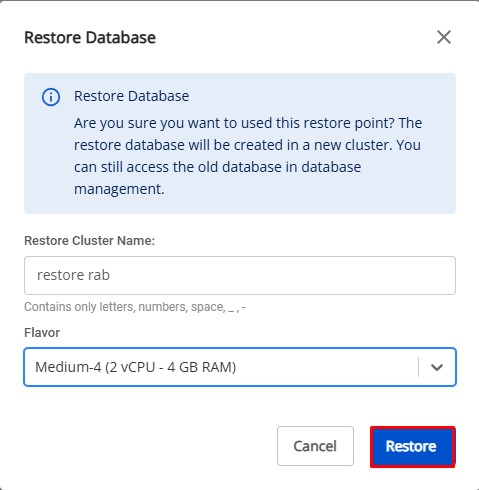The width and height of the screenshot is (479, 490).
Task: Place cursor on "restore rab" text
Action: [73, 275]
